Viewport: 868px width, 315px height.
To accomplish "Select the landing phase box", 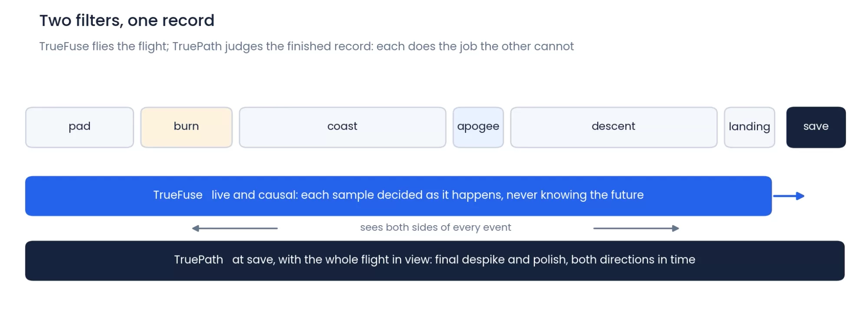I will [x=750, y=127].
